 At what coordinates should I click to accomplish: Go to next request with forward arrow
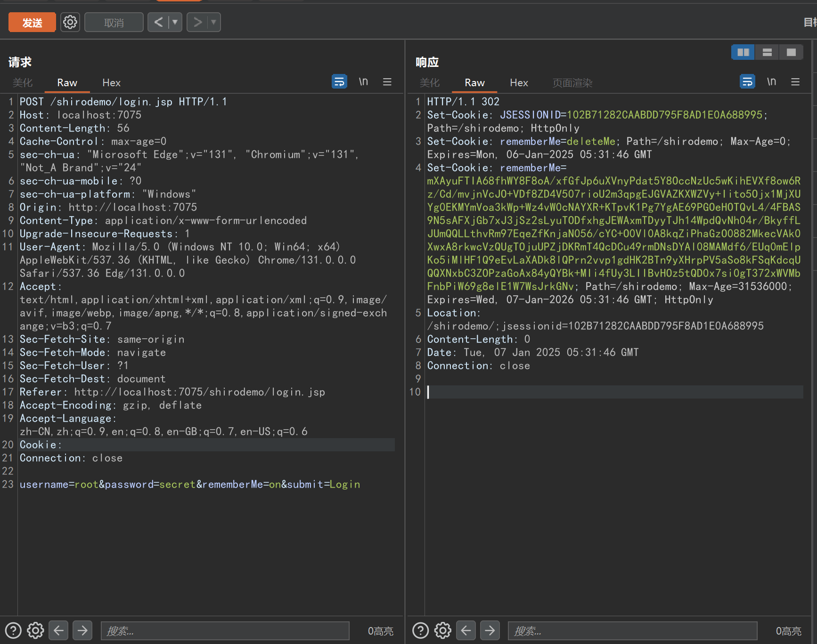click(197, 22)
